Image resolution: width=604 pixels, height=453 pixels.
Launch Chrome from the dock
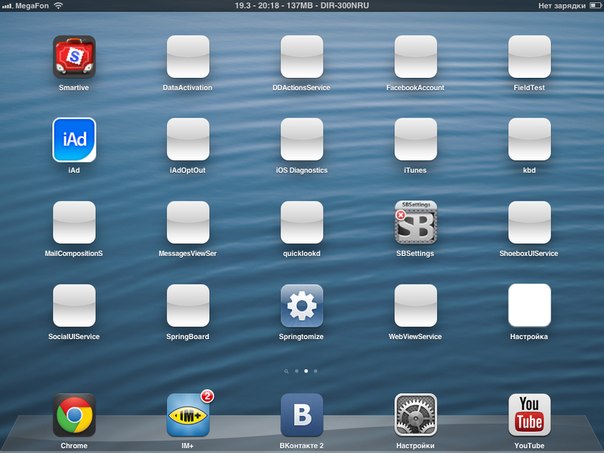74,415
